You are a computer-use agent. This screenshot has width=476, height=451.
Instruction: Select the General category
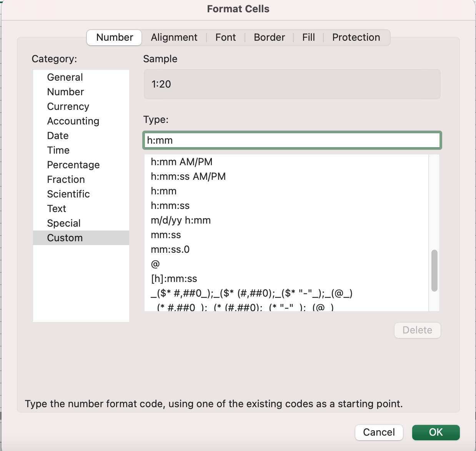(x=81, y=77)
